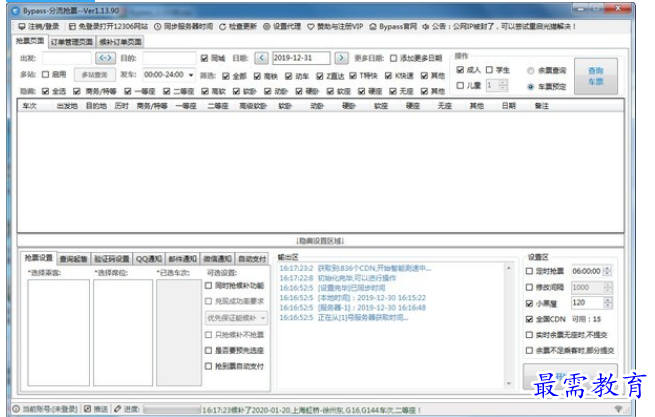Toggle 二等座 seat column checkbox
The height and width of the screenshot is (417, 655).
point(167,91)
